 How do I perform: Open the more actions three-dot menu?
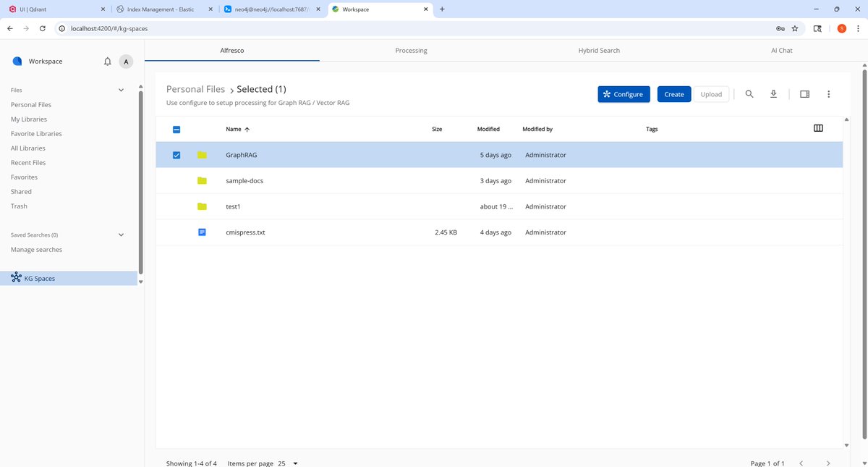(x=829, y=93)
